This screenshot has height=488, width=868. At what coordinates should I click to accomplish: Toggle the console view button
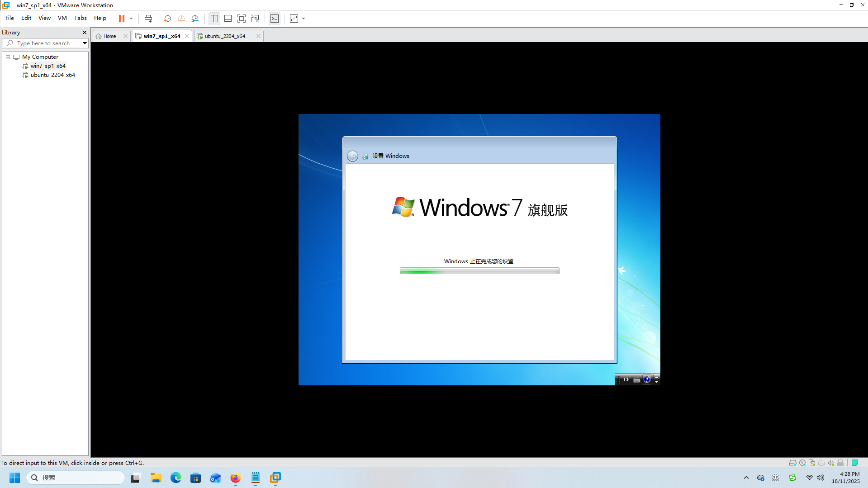pos(275,19)
